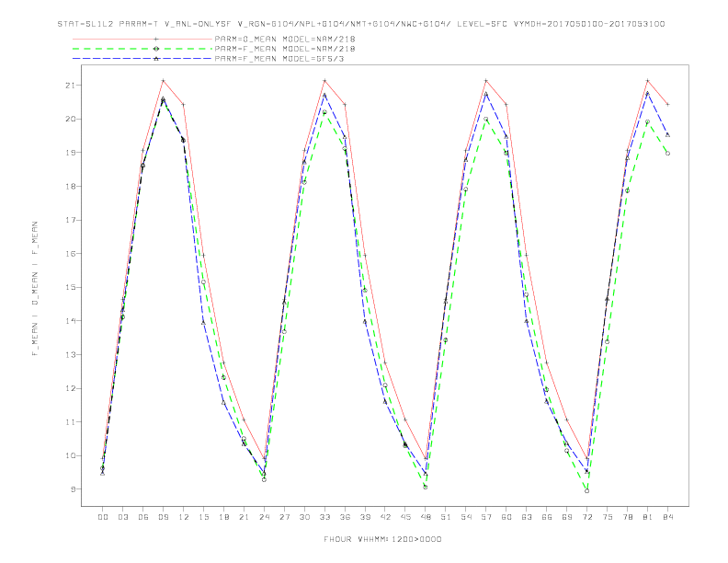Viewport: 728px width, 563px height.
Task: Click x-axis hour label 30
Action: 304,517
